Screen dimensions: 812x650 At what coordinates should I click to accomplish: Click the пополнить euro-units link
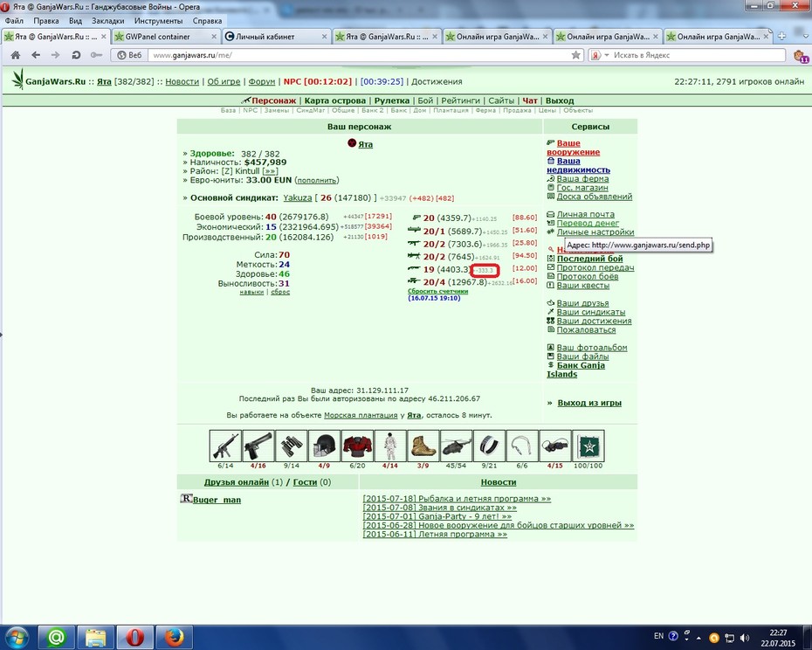[316, 180]
